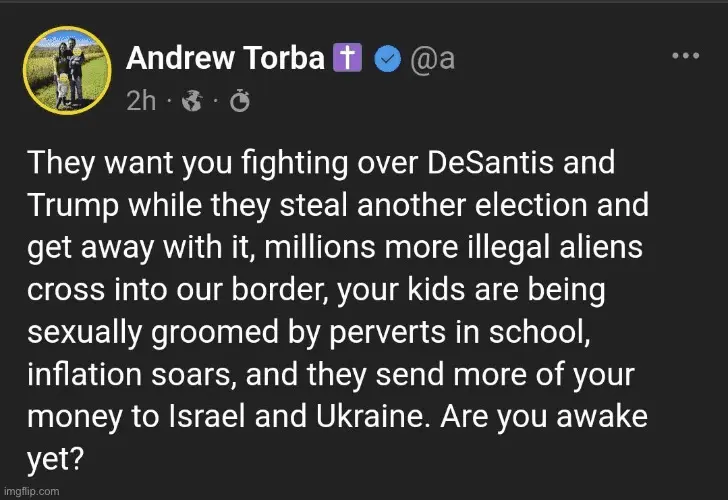This screenshot has height=500, width=728.
Task: Click the 2h post timestamp
Action: 141,101
